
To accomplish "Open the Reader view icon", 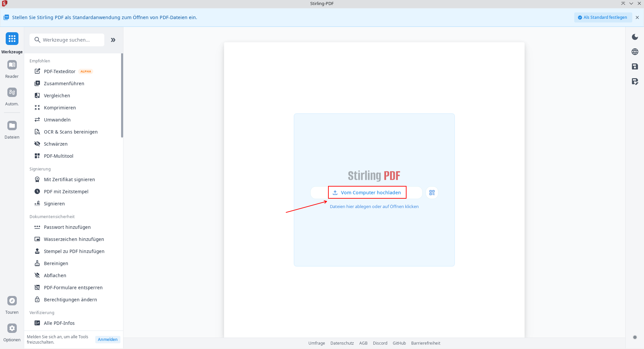I will click(12, 65).
